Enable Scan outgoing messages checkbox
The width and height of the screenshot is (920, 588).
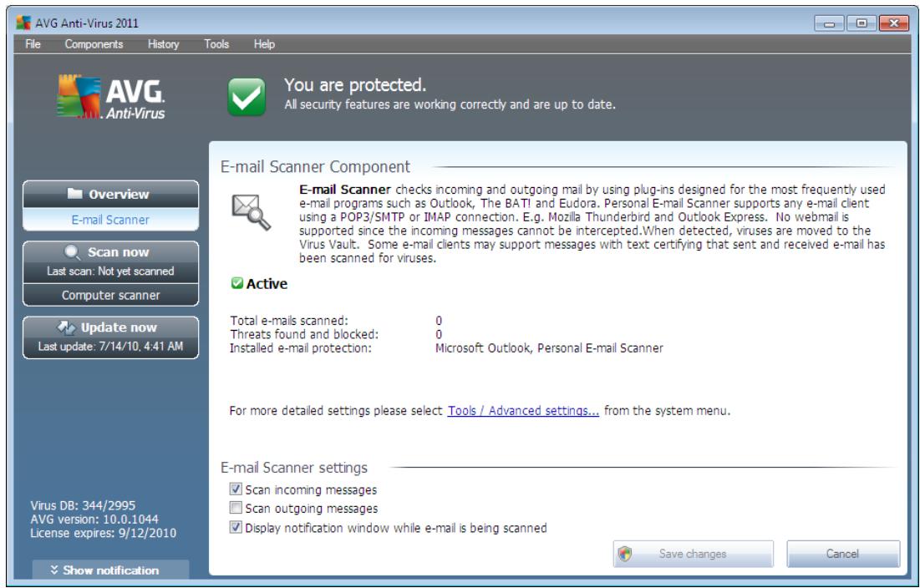[x=236, y=508]
